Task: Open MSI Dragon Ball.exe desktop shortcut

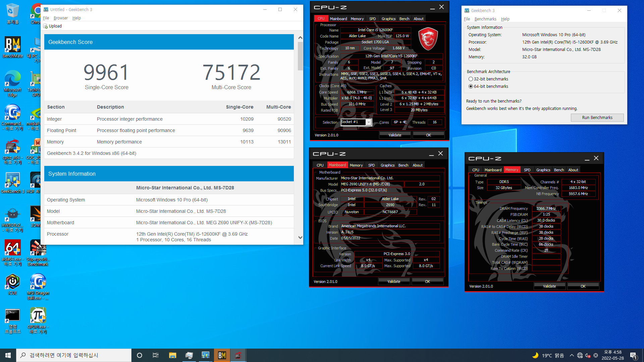Action: point(38,287)
